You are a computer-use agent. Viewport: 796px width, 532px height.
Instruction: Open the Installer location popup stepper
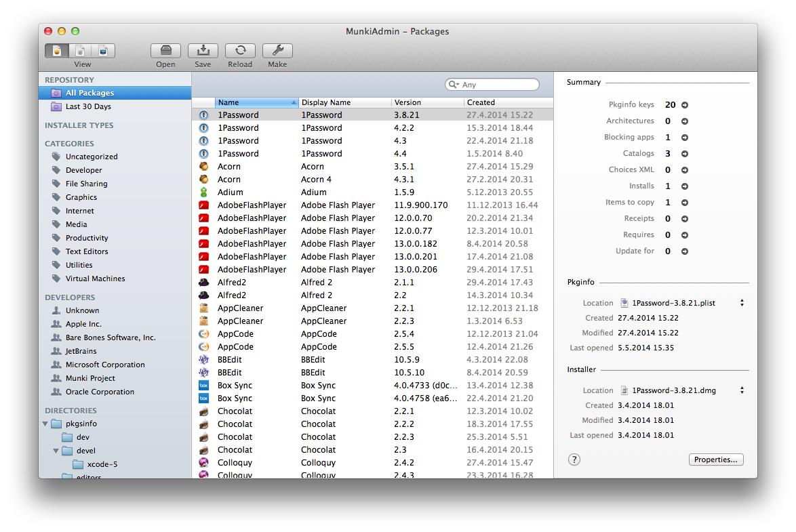tap(742, 390)
